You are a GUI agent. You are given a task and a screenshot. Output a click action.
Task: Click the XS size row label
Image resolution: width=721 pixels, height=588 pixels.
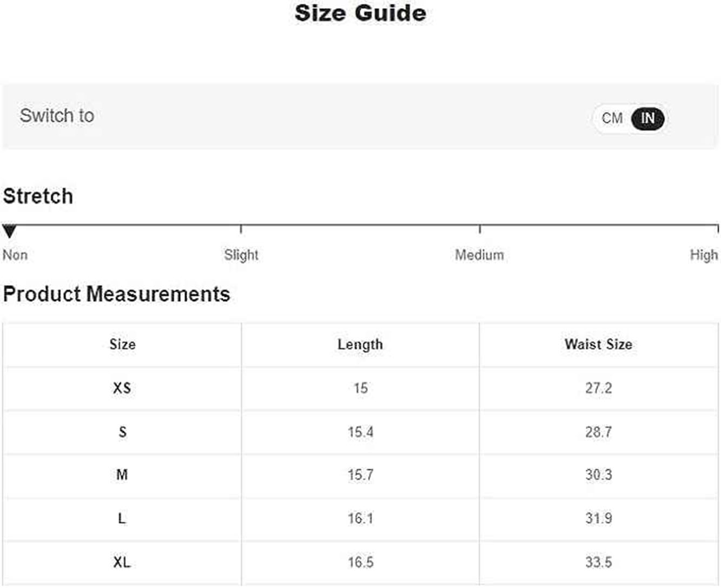122,388
